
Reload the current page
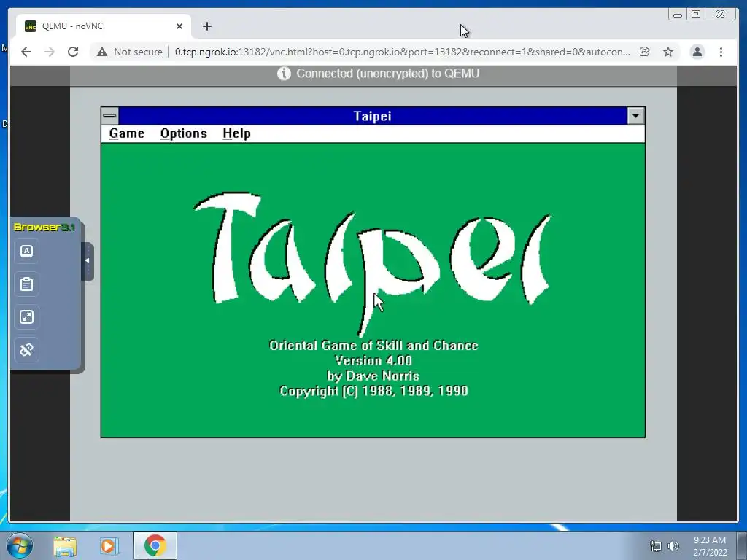[73, 52]
